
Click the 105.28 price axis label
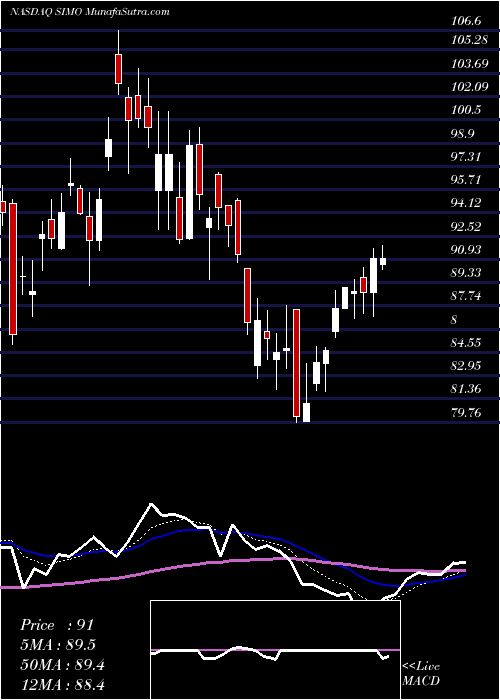(x=470, y=40)
